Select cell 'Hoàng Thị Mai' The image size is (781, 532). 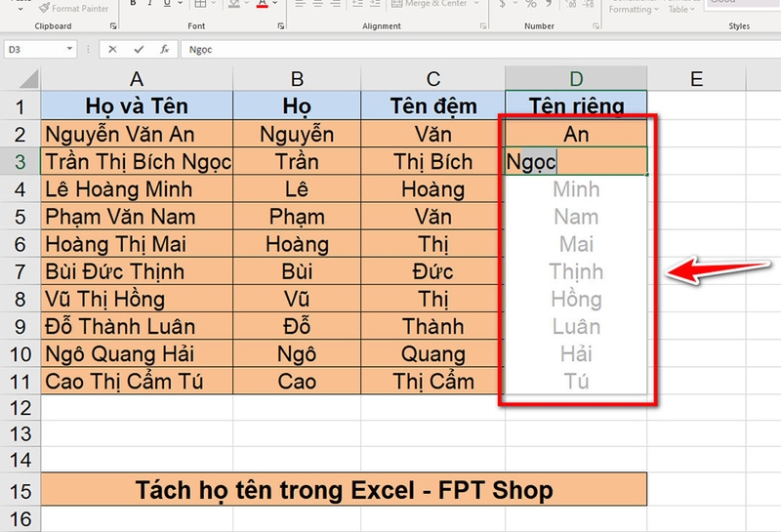pyautogui.click(x=137, y=244)
